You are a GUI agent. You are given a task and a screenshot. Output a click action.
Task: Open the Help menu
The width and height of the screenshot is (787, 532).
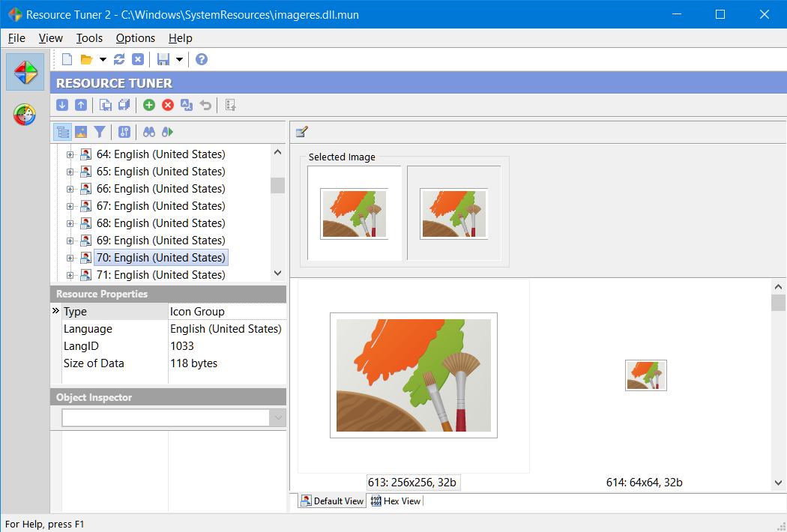pyautogui.click(x=180, y=38)
